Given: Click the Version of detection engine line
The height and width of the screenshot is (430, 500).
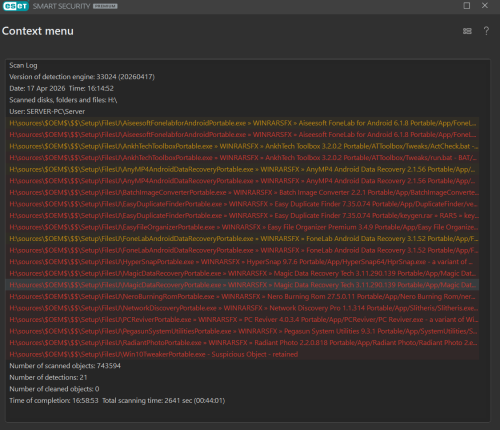Looking at the screenshot, I should [82, 77].
